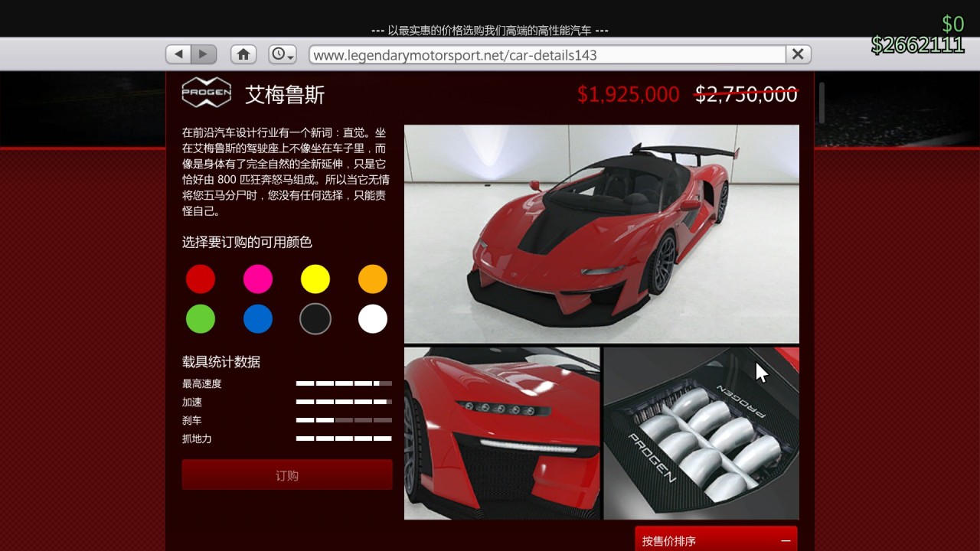Open the main front view car image
Image resolution: width=980 pixels, height=551 pixels.
tap(602, 234)
